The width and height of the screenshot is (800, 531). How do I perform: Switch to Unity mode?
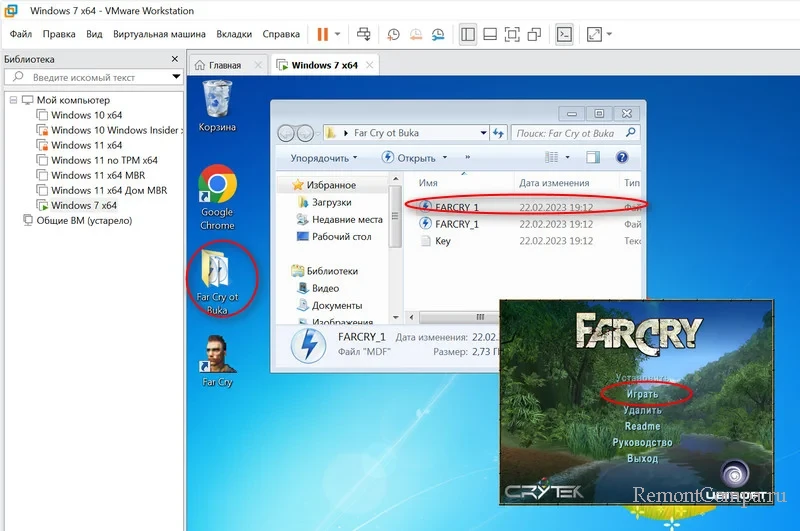pos(534,34)
